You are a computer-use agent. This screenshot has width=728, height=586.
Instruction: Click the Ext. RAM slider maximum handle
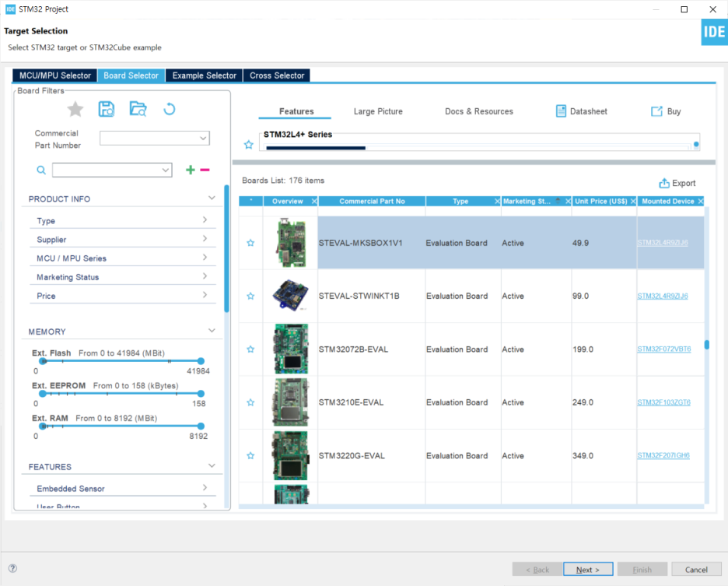201,426
